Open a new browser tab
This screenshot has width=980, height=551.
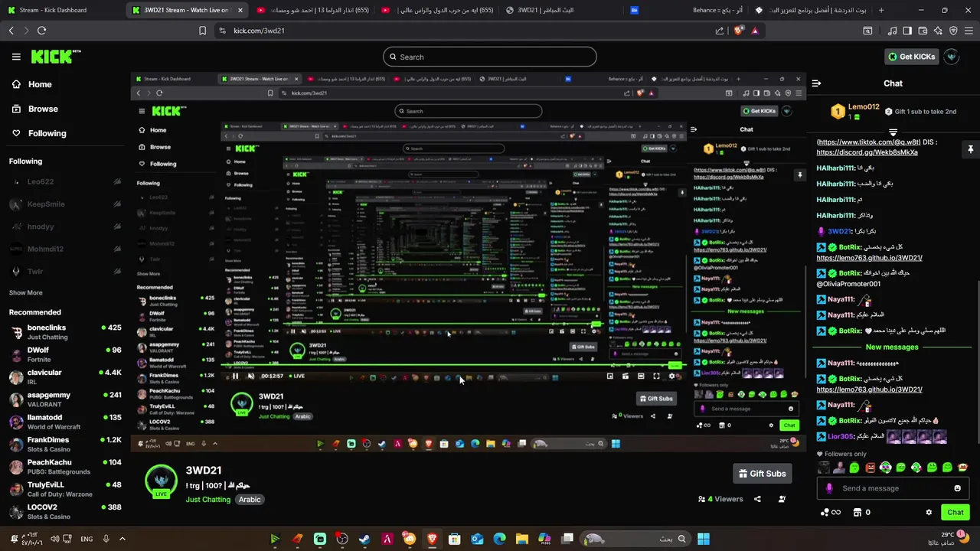tap(881, 10)
